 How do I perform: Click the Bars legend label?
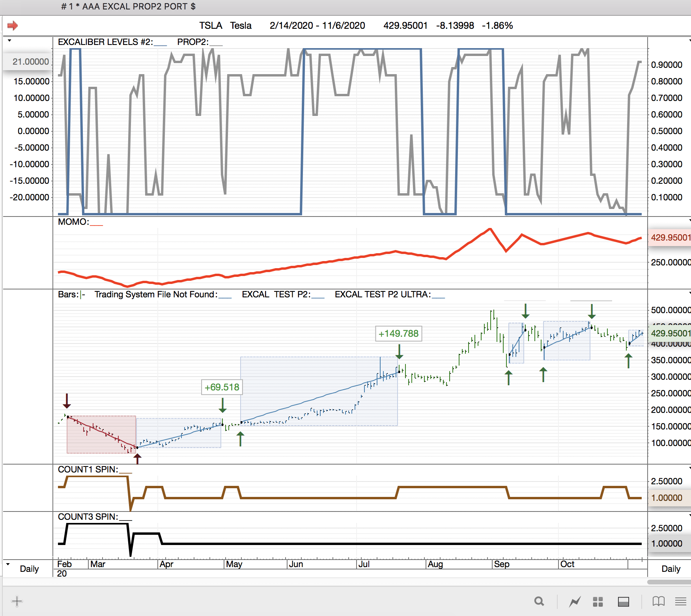[x=68, y=295]
